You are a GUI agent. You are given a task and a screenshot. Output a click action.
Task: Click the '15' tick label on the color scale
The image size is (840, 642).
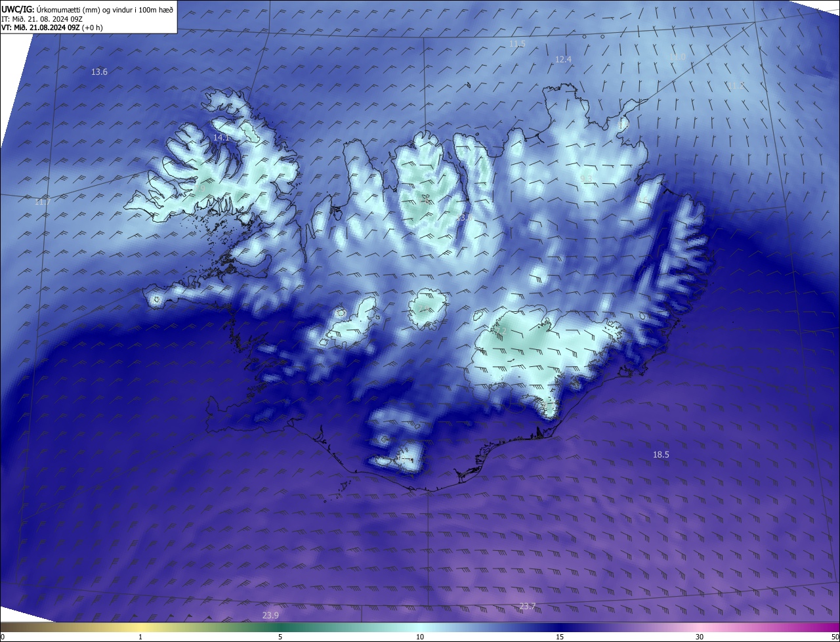(560, 637)
